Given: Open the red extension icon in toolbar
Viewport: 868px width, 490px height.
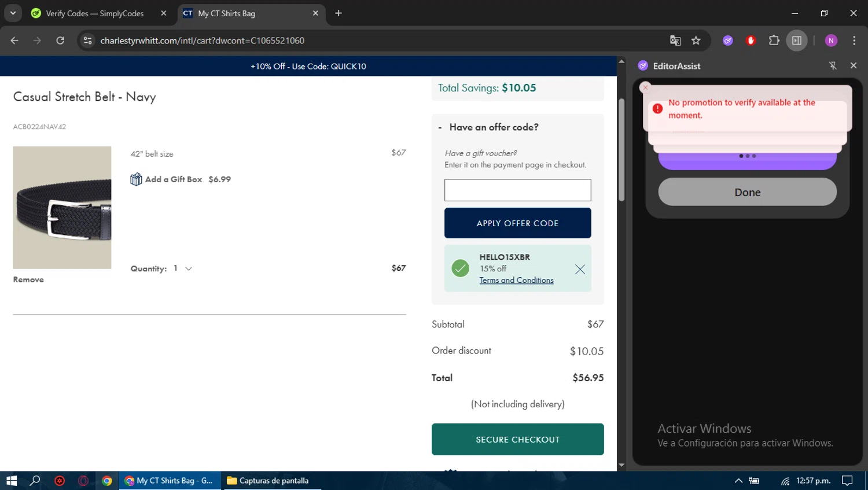Looking at the screenshot, I should coord(751,40).
